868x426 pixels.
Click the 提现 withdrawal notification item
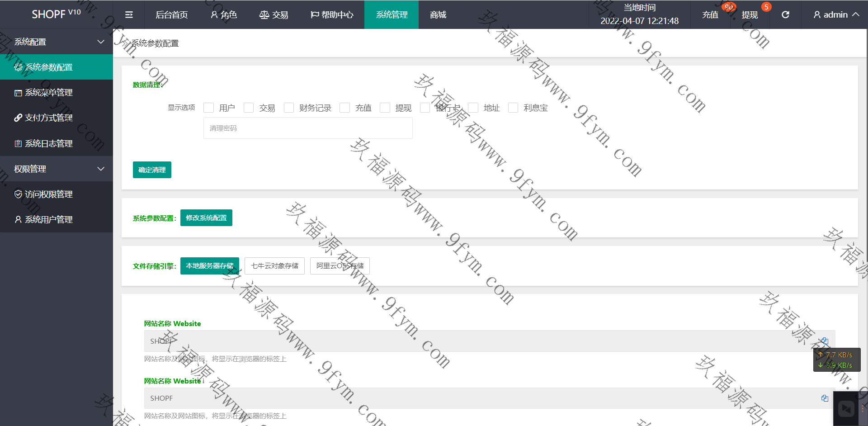(750, 15)
